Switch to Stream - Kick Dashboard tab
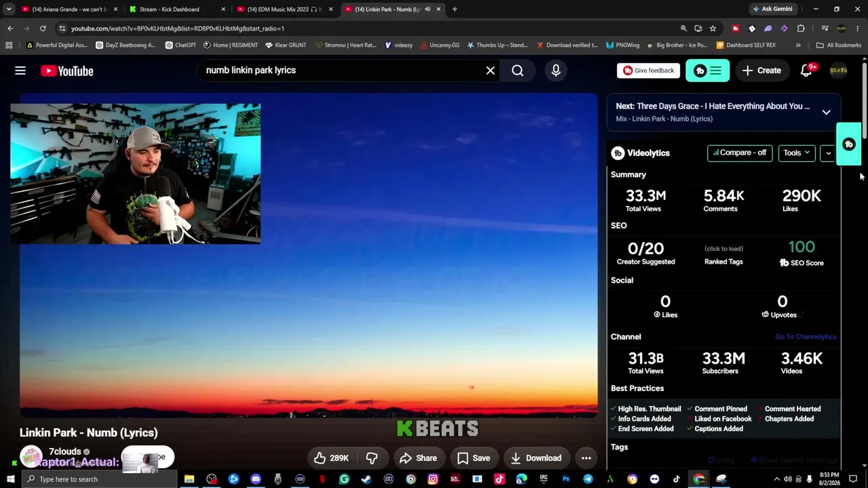 tap(176, 9)
